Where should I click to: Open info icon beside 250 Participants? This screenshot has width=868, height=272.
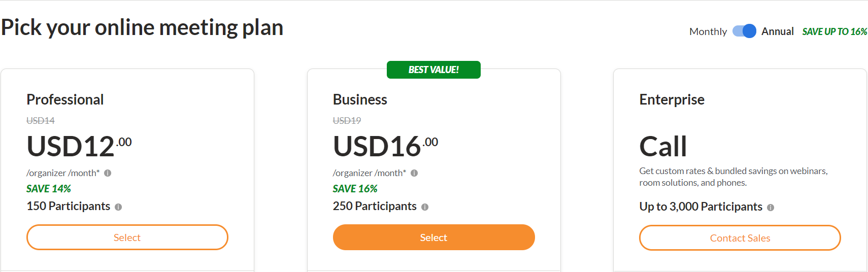[425, 207]
